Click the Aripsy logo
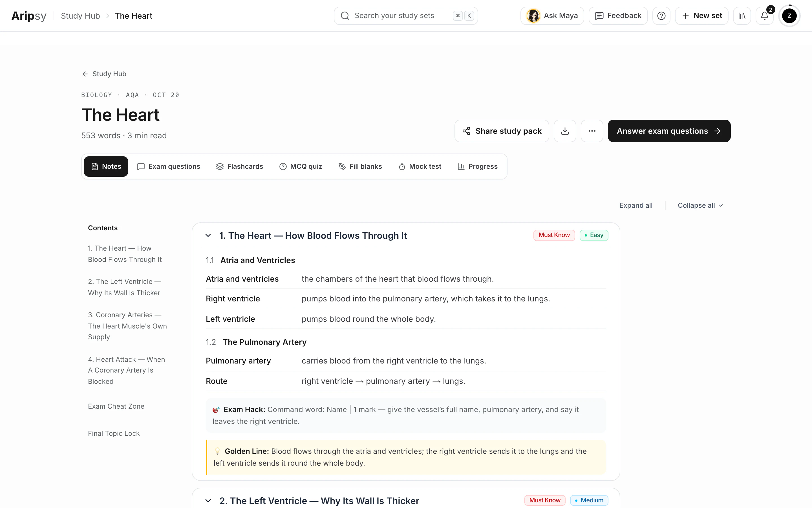The width and height of the screenshot is (812, 508). point(29,16)
